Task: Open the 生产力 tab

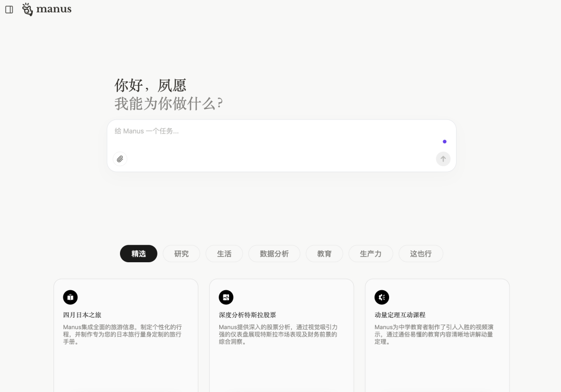Action: [371, 253]
